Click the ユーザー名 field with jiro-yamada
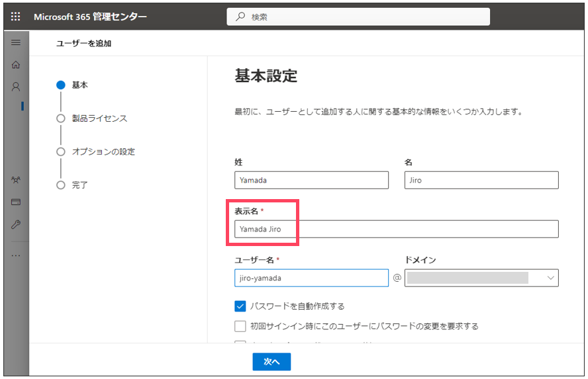This screenshot has height=379, width=588. click(312, 278)
